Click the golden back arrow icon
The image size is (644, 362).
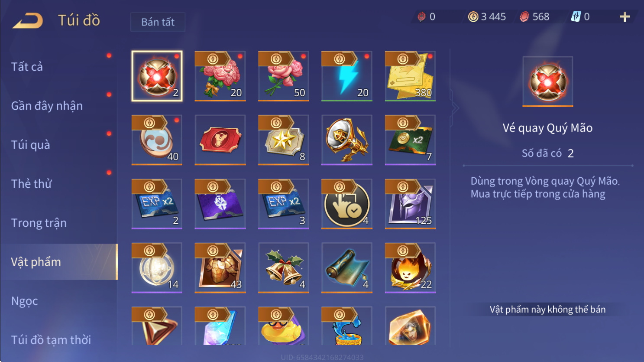(28, 20)
